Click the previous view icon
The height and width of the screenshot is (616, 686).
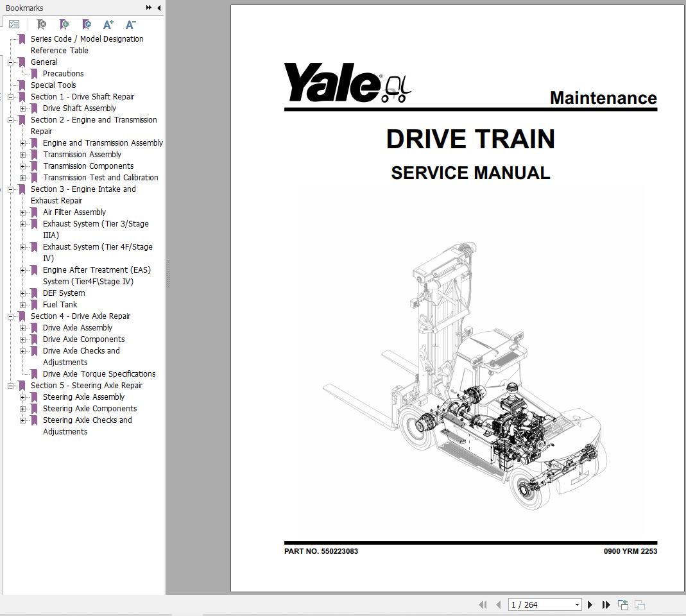click(x=622, y=604)
